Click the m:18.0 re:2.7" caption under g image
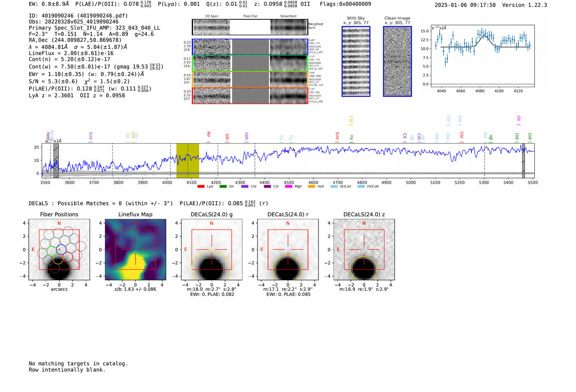 211,289
